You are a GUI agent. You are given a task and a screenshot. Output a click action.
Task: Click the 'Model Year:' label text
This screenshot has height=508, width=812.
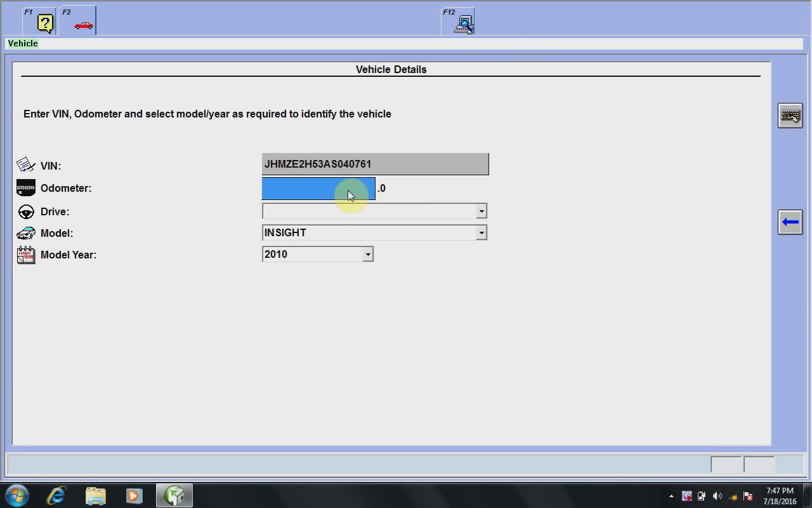(69, 255)
